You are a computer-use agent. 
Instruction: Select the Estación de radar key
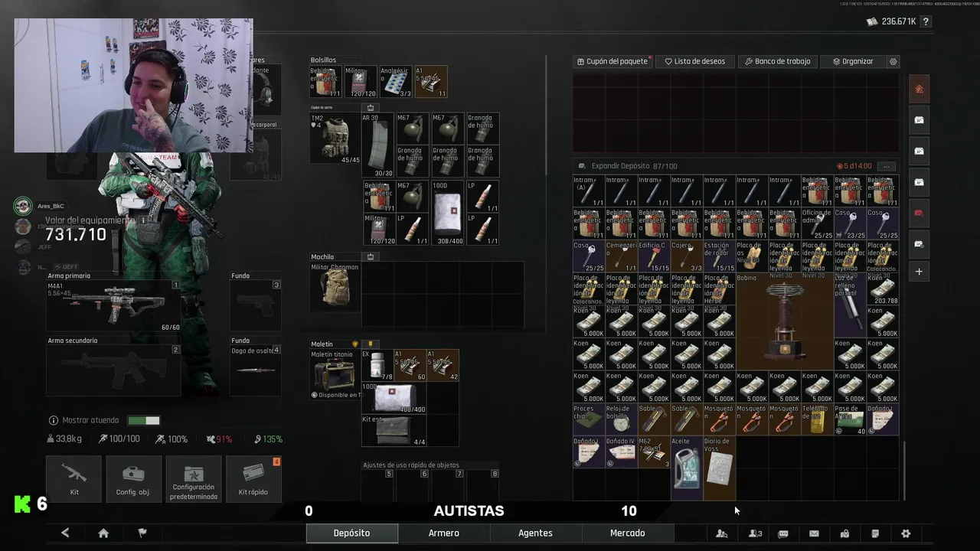tap(719, 256)
